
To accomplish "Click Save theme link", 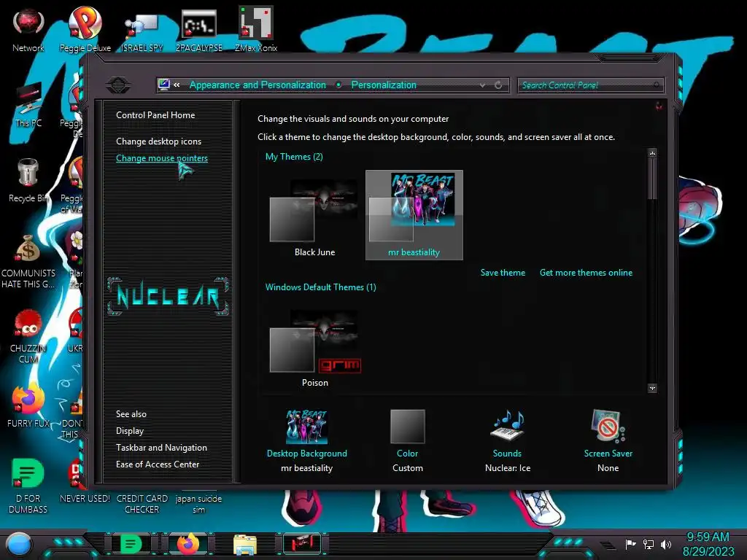I will 503,273.
